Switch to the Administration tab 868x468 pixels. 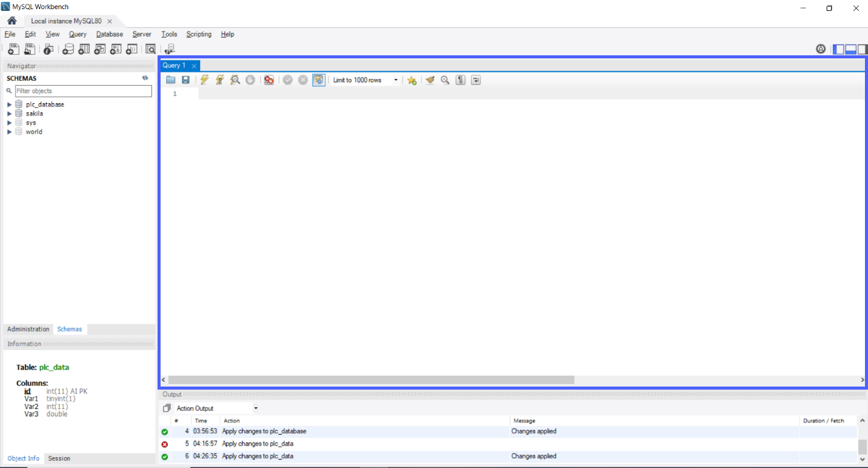(x=27, y=329)
